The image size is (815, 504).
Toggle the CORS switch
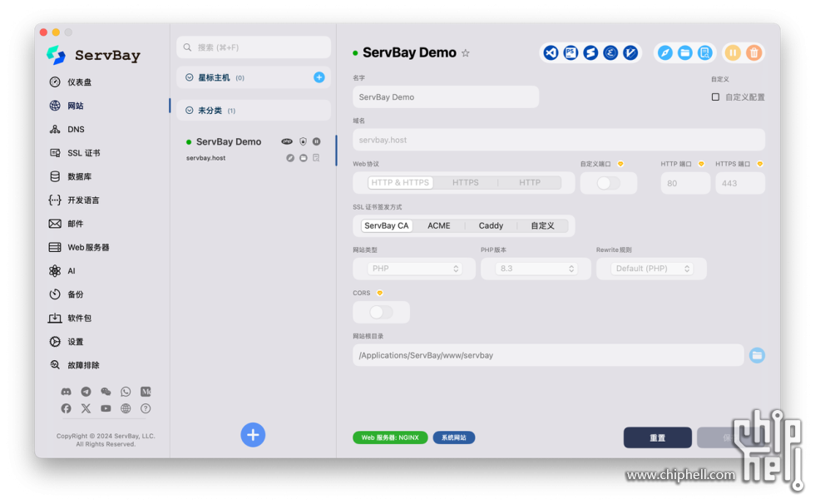pos(381,312)
